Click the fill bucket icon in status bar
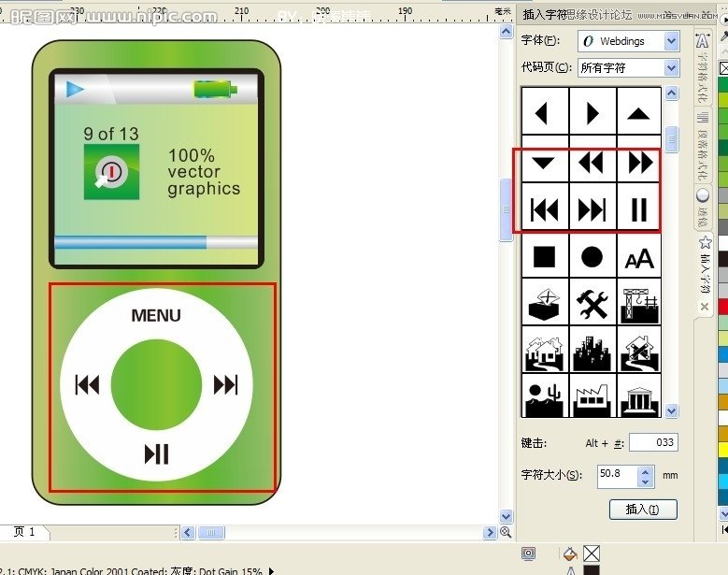Image resolution: width=728 pixels, height=575 pixels. coord(570,553)
